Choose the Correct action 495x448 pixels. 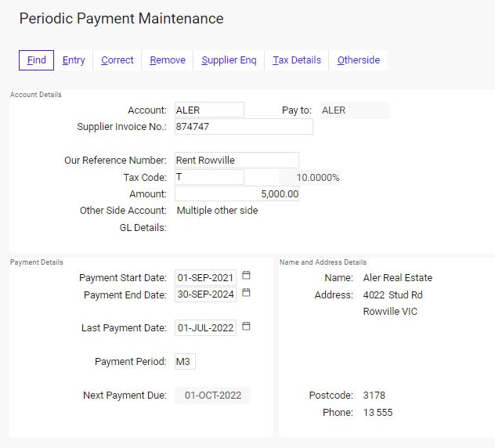pos(117,60)
